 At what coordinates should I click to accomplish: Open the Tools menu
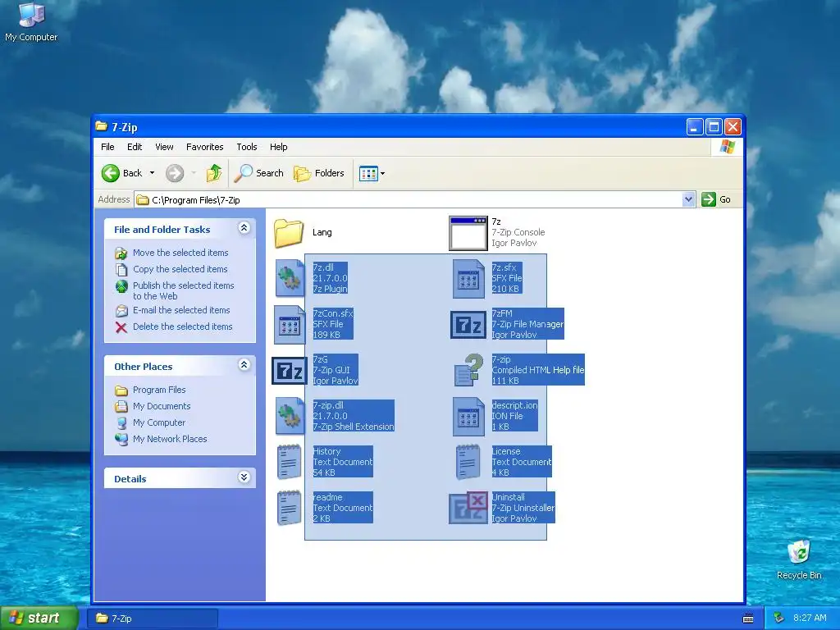coord(246,147)
